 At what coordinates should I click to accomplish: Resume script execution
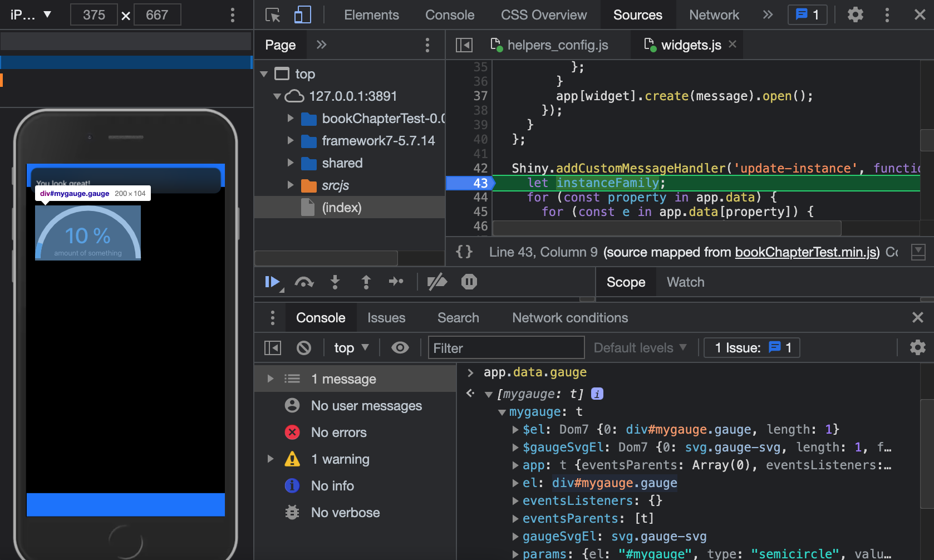pos(273,282)
